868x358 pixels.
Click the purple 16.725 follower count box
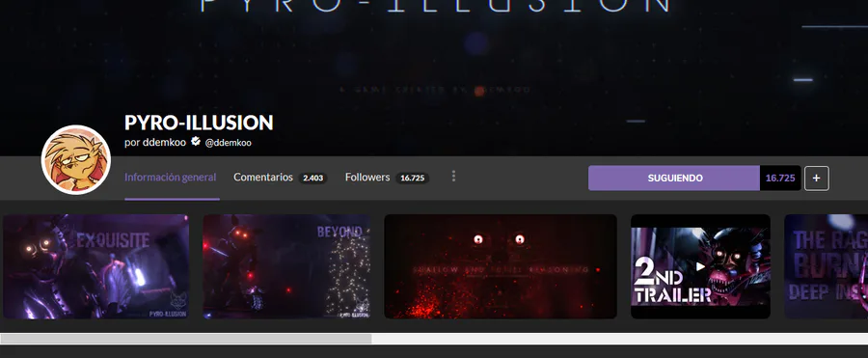pos(780,178)
